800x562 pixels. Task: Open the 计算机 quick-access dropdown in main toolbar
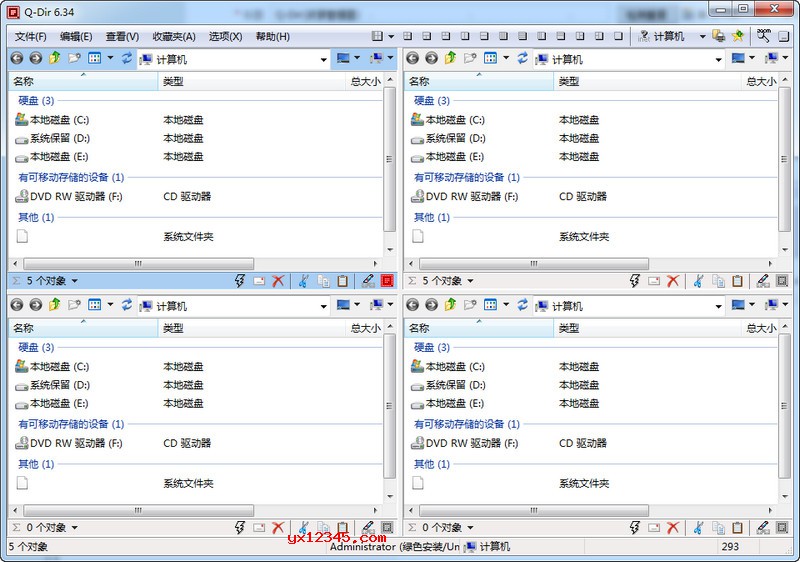pyautogui.click(x=703, y=36)
